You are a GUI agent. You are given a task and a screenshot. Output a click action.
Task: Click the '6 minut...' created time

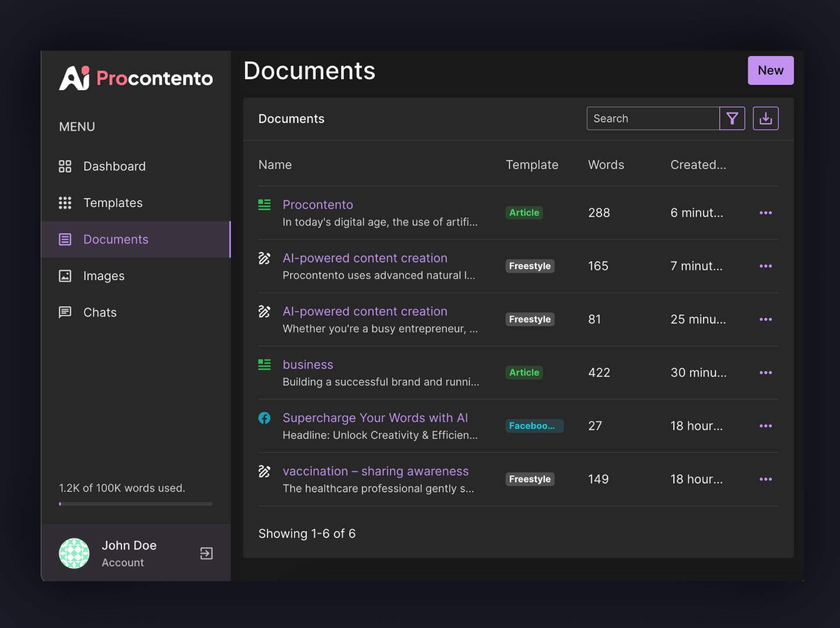[696, 213]
